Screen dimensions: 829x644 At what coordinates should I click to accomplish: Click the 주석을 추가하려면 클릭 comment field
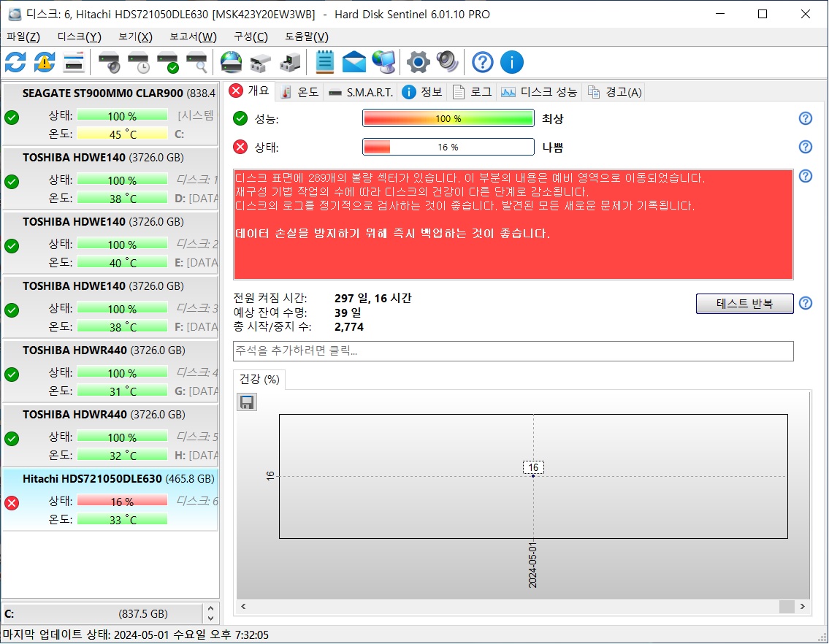[513, 351]
